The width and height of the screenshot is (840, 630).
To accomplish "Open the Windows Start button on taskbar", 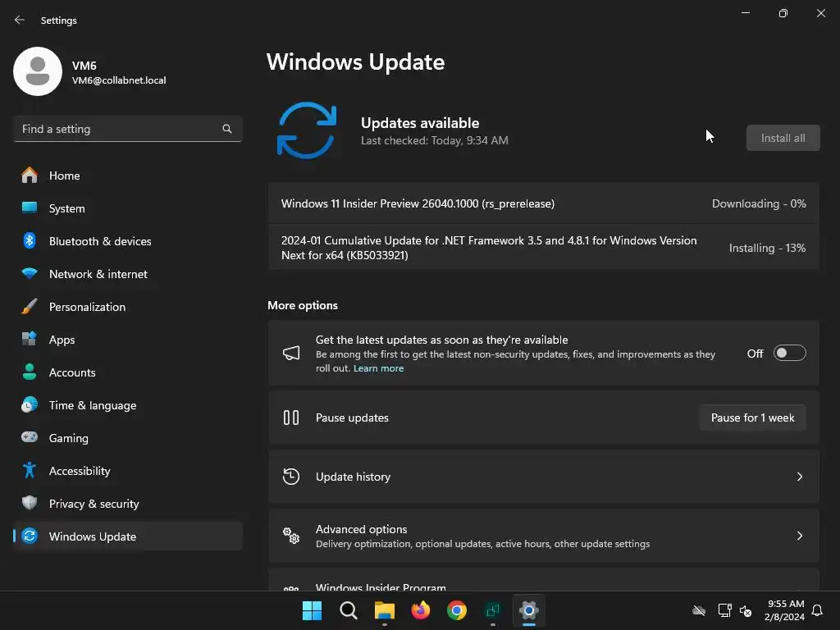I will click(x=312, y=610).
